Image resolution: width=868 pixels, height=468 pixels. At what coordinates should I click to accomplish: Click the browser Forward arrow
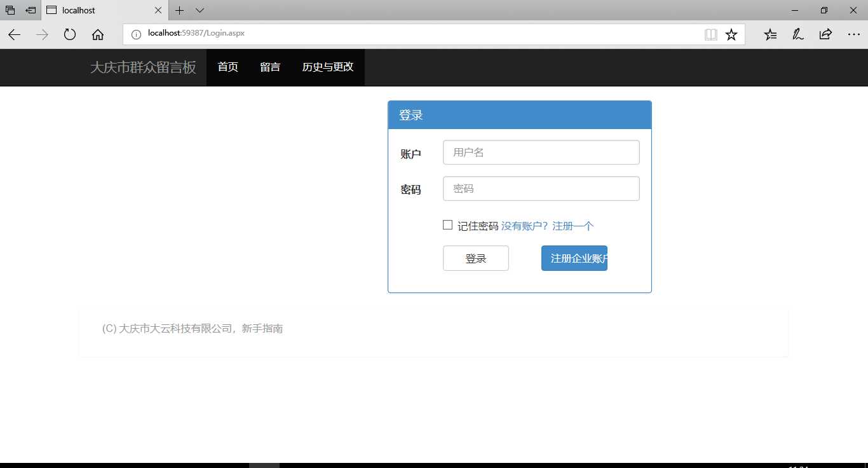point(42,35)
